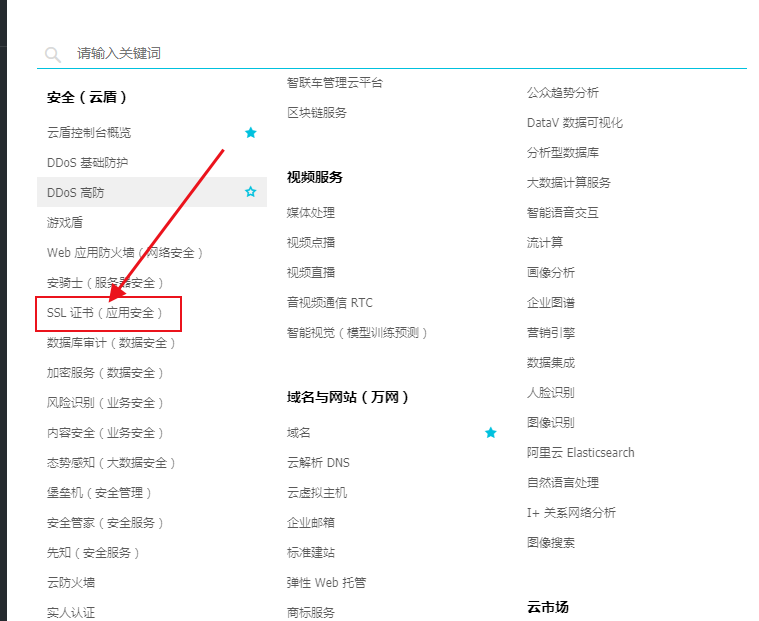Open 图像识别

551,423
